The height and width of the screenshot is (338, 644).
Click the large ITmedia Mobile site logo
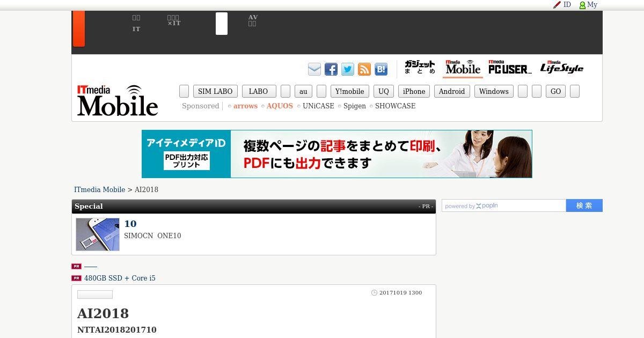click(118, 100)
